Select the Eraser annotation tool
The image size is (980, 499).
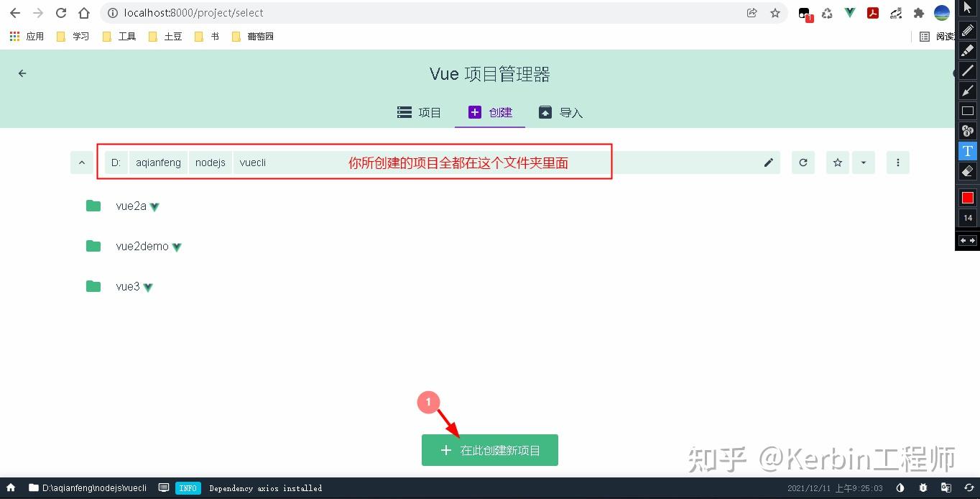click(967, 171)
